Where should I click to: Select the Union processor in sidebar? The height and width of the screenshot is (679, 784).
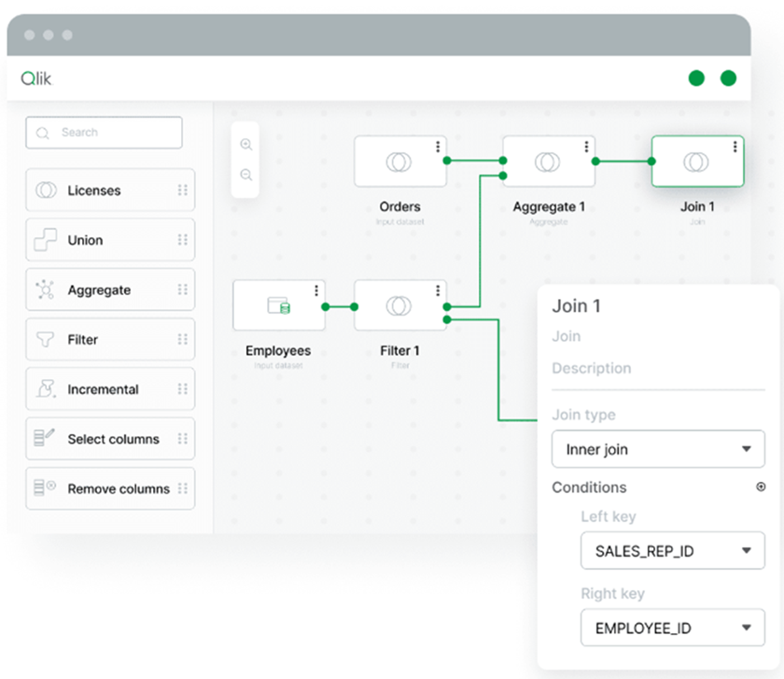click(110, 240)
